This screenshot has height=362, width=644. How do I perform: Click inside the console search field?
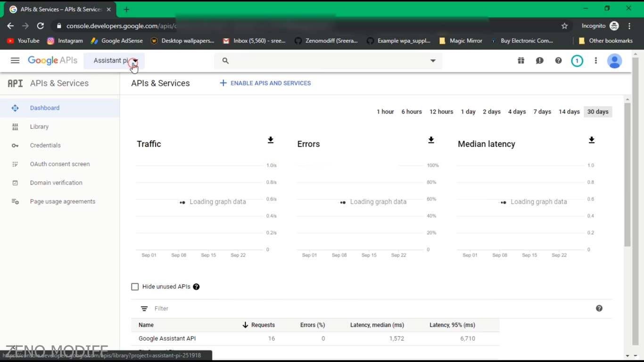click(x=328, y=60)
